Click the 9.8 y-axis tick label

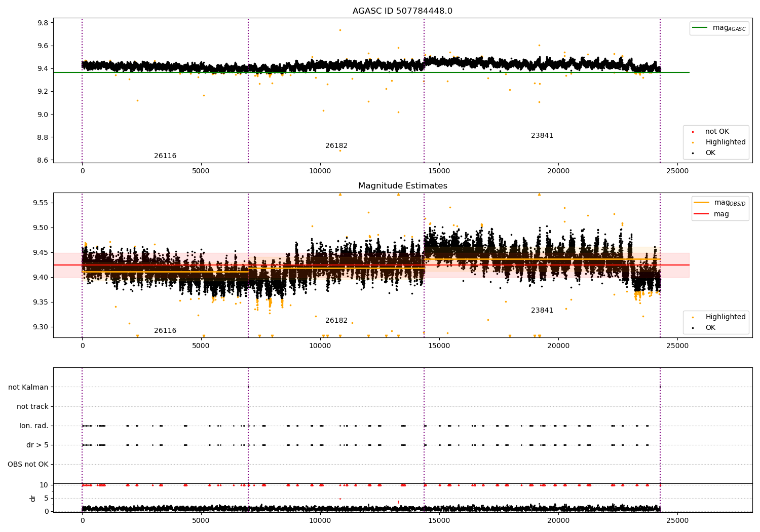tap(43, 23)
